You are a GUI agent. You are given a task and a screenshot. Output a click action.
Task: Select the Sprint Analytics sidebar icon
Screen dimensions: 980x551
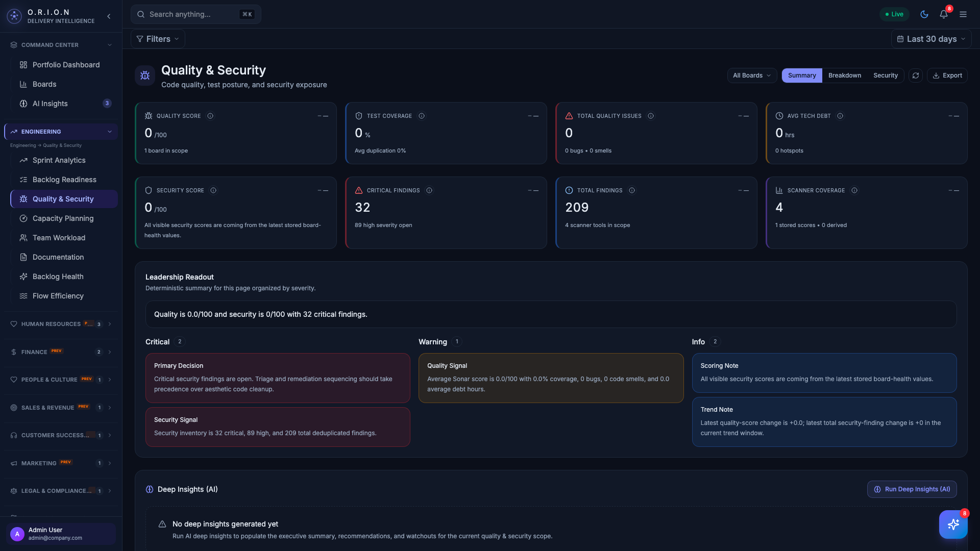coord(23,160)
